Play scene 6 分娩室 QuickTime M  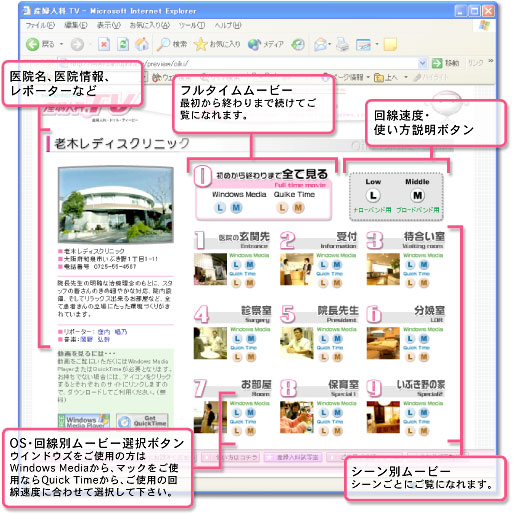[424, 357]
